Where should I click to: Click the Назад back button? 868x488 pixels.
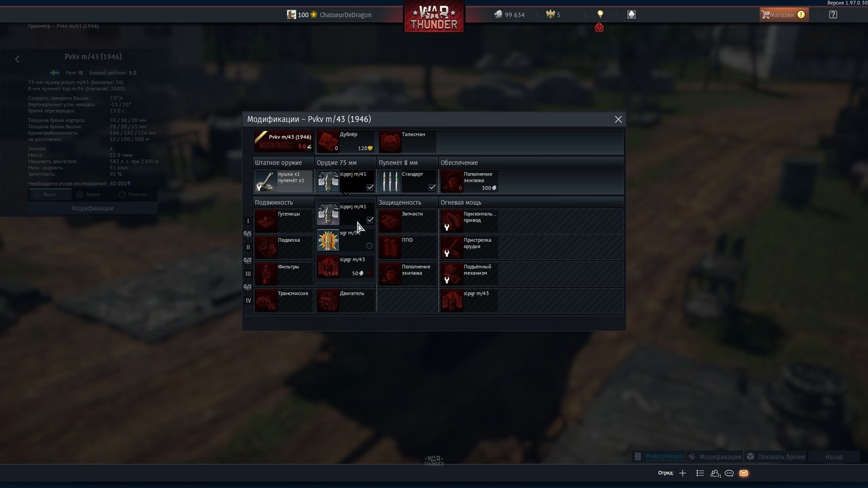click(833, 457)
